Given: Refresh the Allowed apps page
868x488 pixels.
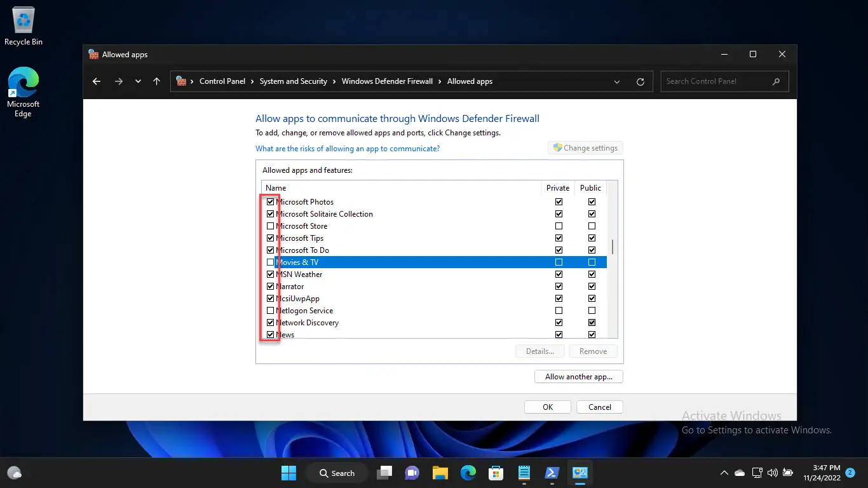Looking at the screenshot, I should tap(641, 81).
